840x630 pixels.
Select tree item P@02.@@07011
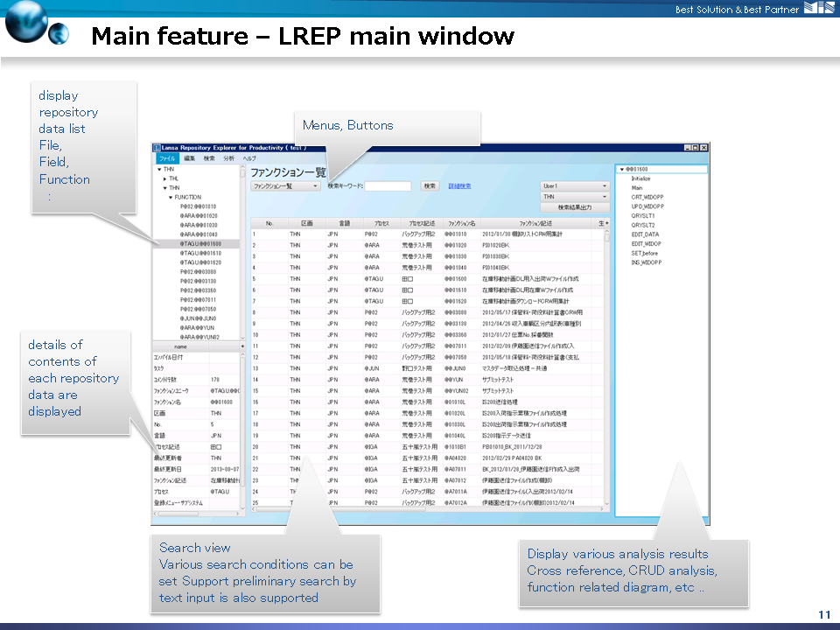(x=199, y=300)
